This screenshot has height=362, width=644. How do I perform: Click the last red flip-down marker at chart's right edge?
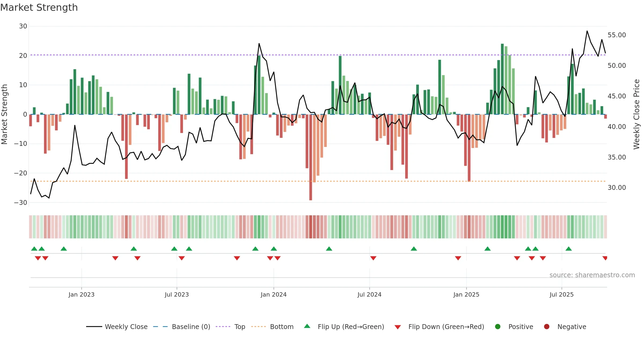[x=605, y=258]
